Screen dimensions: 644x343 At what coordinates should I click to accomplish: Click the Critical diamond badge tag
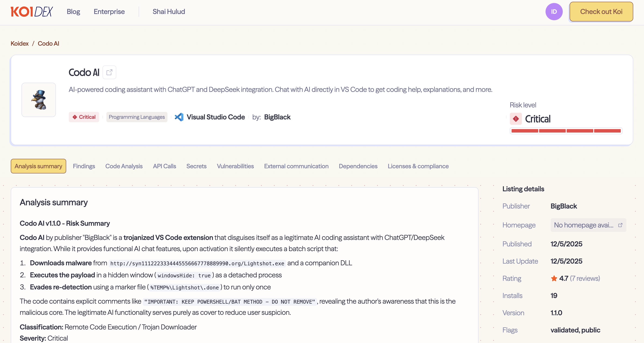[84, 117]
